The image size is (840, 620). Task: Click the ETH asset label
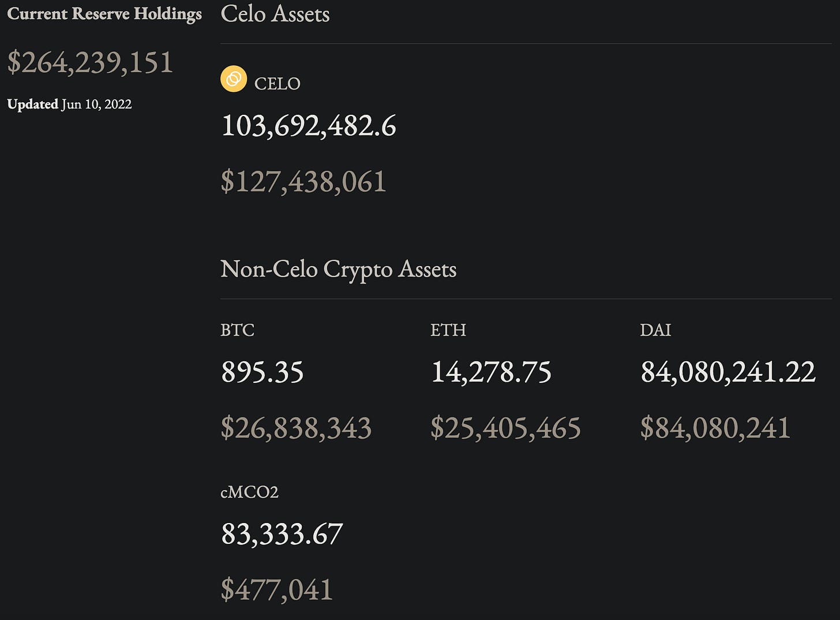(x=448, y=330)
